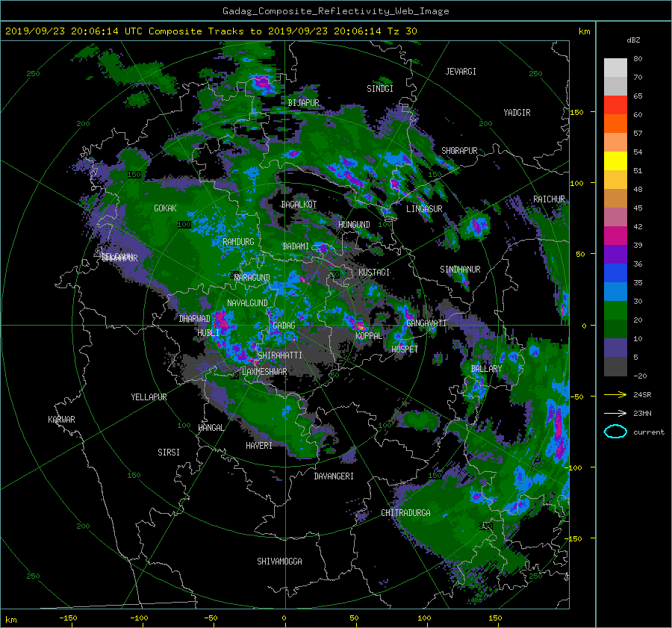
Task: Click the NAVALGUND city label
Action: [x=247, y=303]
